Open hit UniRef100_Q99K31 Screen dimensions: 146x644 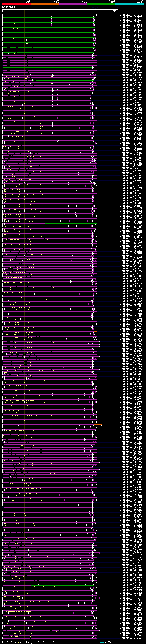tap(131, 196)
